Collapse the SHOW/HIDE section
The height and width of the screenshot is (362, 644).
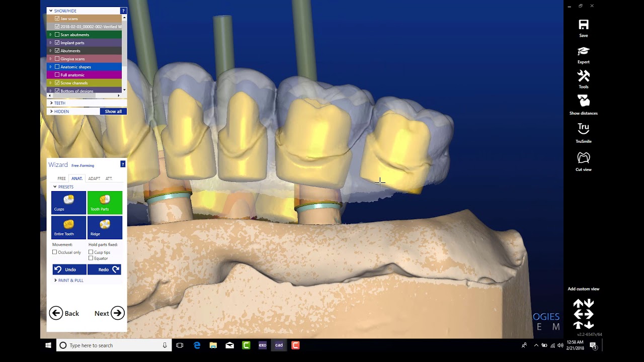tap(51, 11)
